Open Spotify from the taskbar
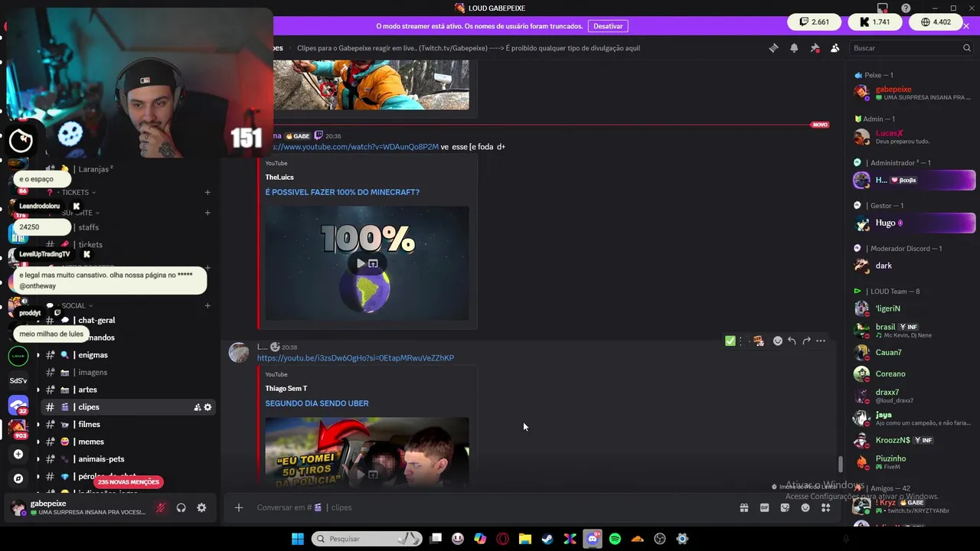Viewport: 980px width, 551px height. tap(615, 539)
